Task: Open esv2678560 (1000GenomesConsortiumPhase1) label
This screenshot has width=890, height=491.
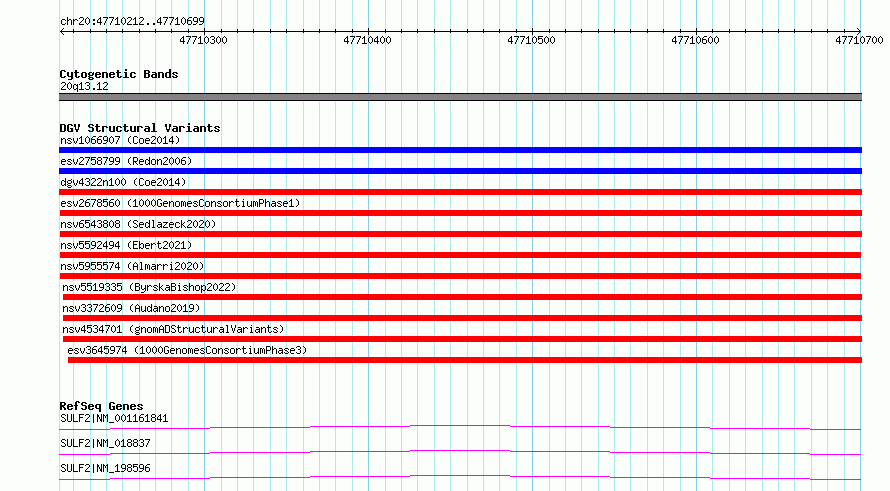Action: (180, 203)
